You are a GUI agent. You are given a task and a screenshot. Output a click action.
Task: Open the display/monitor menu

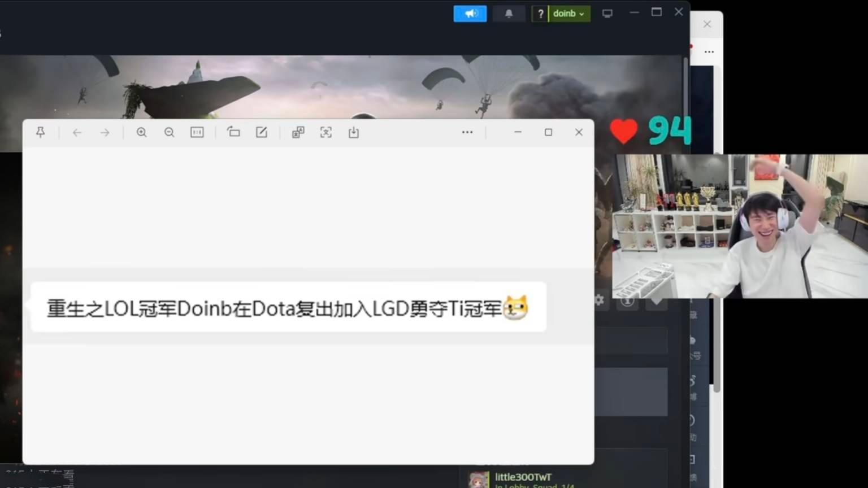607,13
